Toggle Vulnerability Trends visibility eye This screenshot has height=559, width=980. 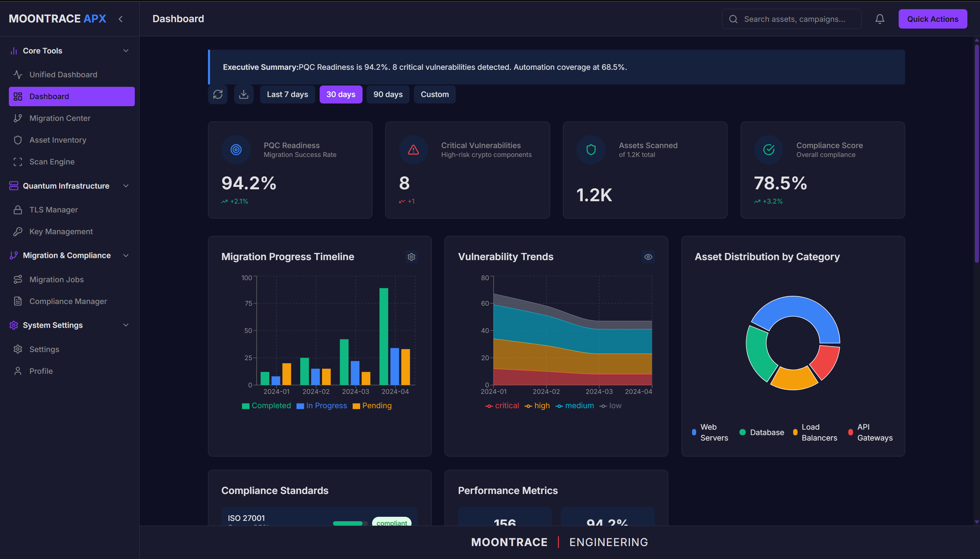pos(648,257)
